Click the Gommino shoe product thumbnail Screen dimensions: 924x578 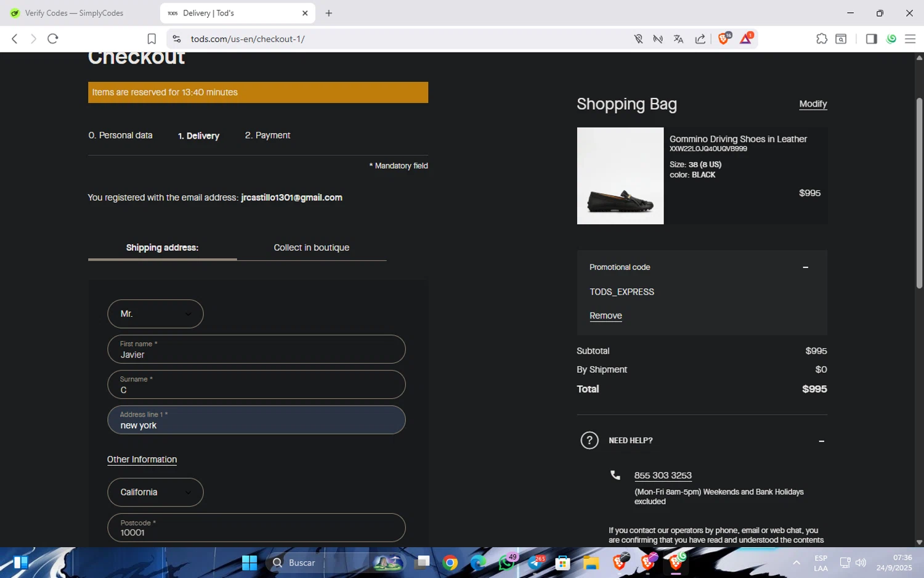tap(620, 176)
